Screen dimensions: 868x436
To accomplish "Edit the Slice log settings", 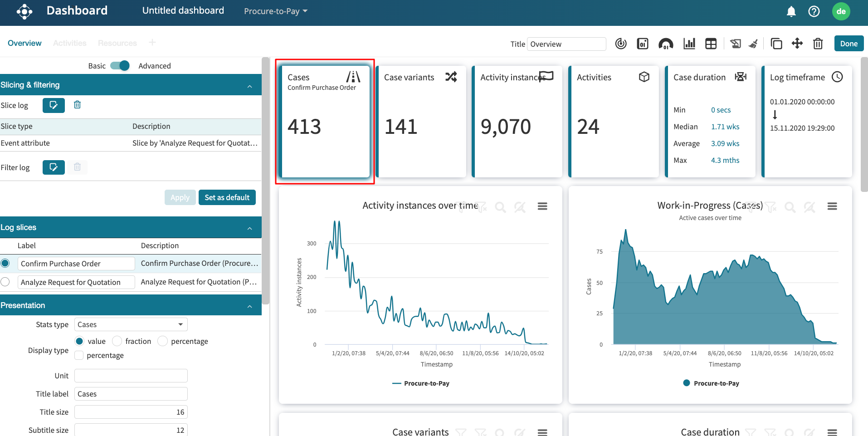I will 54,105.
